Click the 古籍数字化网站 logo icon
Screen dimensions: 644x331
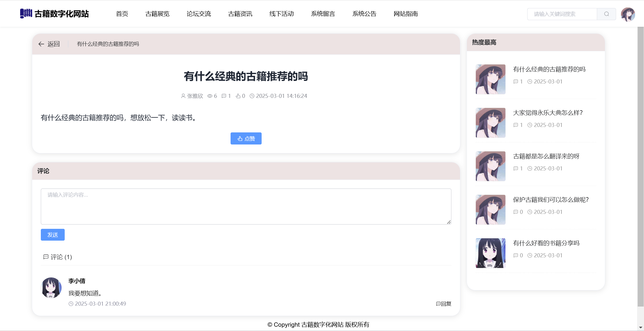26,14
